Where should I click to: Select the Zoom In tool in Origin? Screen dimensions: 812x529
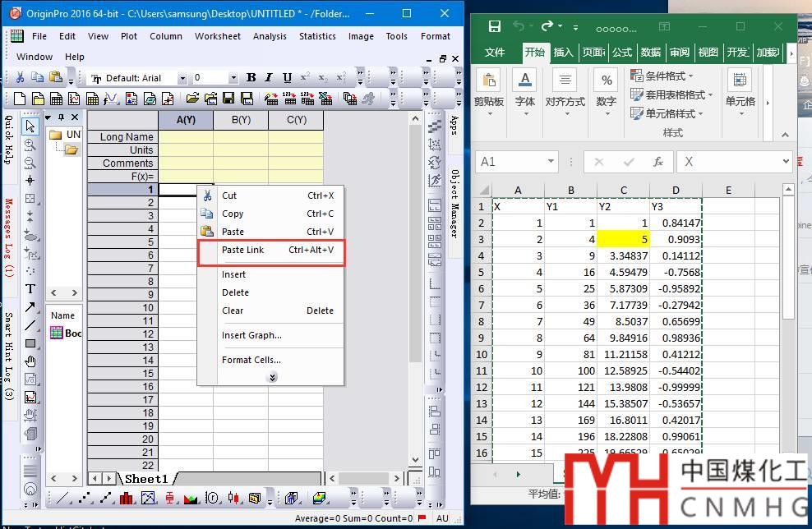pyautogui.click(x=30, y=145)
